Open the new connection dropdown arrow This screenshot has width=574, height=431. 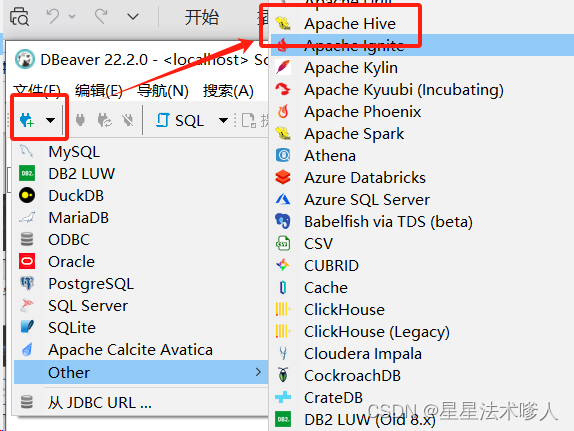pos(50,120)
